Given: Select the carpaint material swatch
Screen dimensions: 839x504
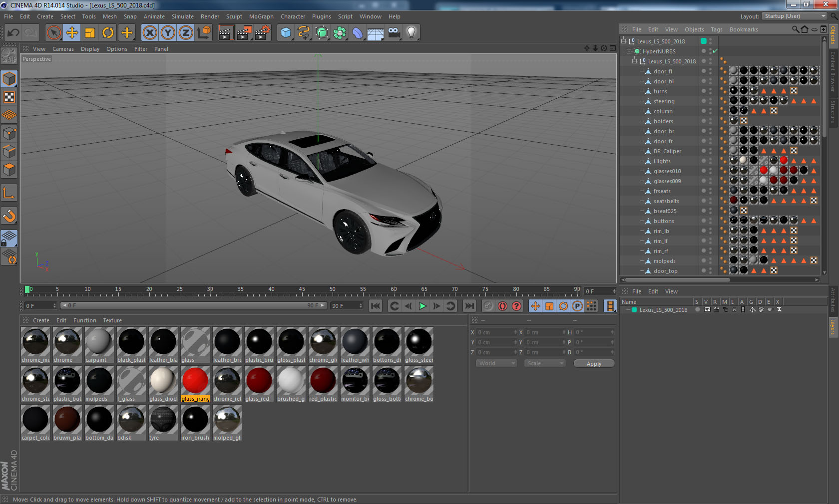Looking at the screenshot, I should click(x=99, y=345).
